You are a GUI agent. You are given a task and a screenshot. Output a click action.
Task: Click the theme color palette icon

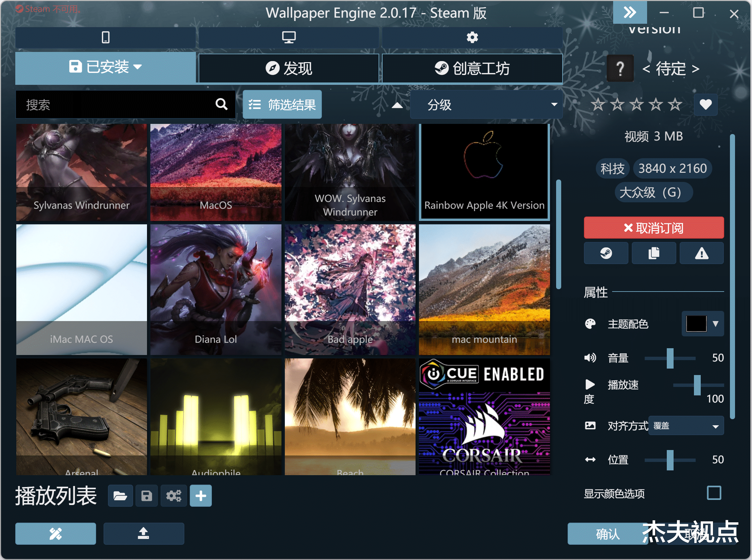pos(590,324)
